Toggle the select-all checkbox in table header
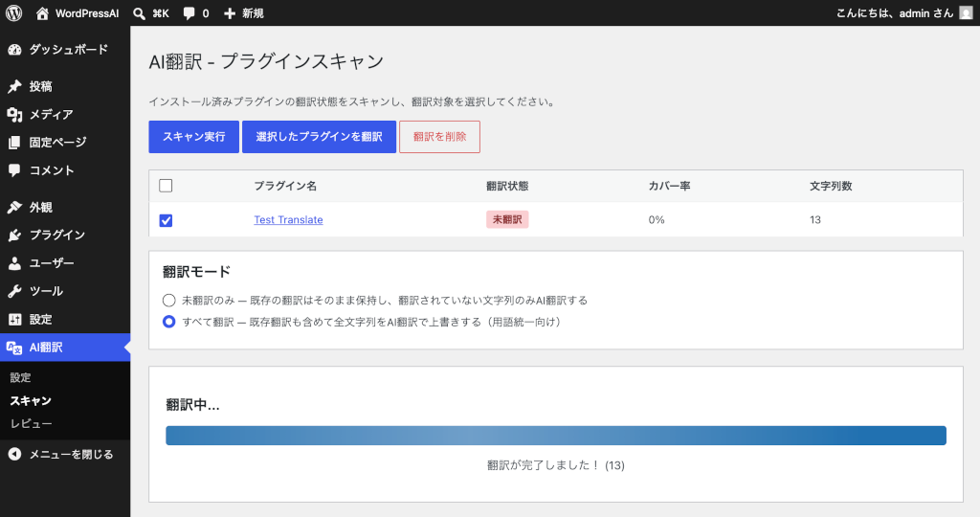980x517 pixels. pyautogui.click(x=166, y=186)
